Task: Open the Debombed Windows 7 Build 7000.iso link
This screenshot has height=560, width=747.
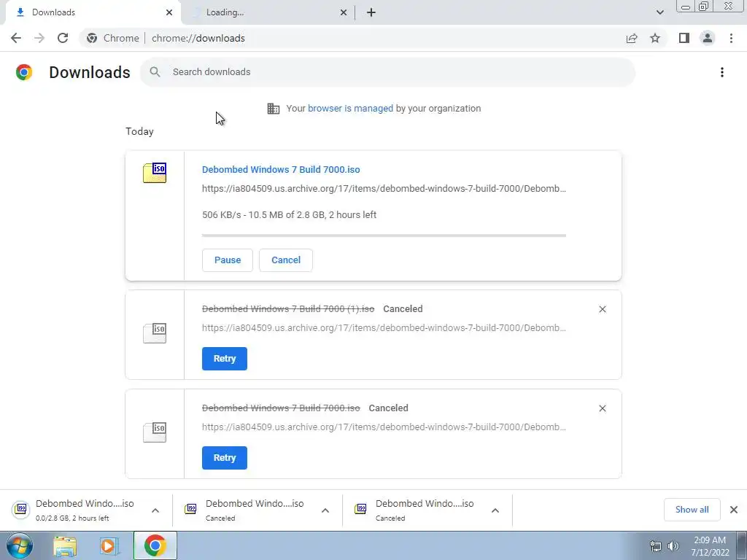Action: 281,169
